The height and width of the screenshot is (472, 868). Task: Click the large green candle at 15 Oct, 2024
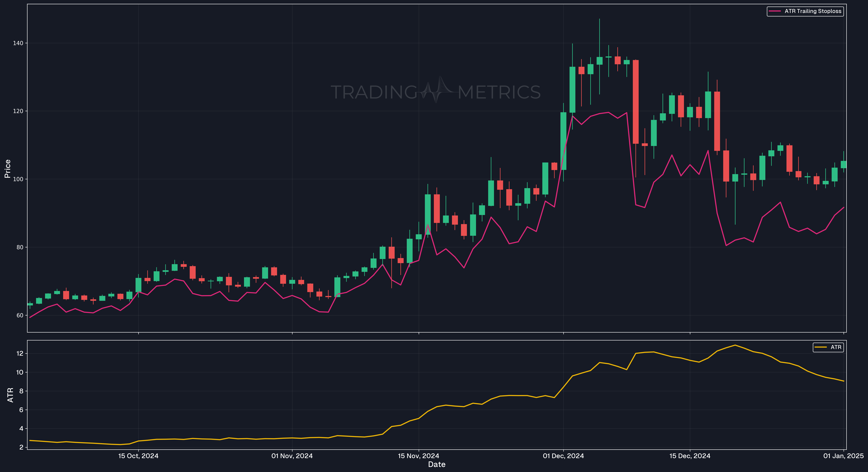pos(138,285)
